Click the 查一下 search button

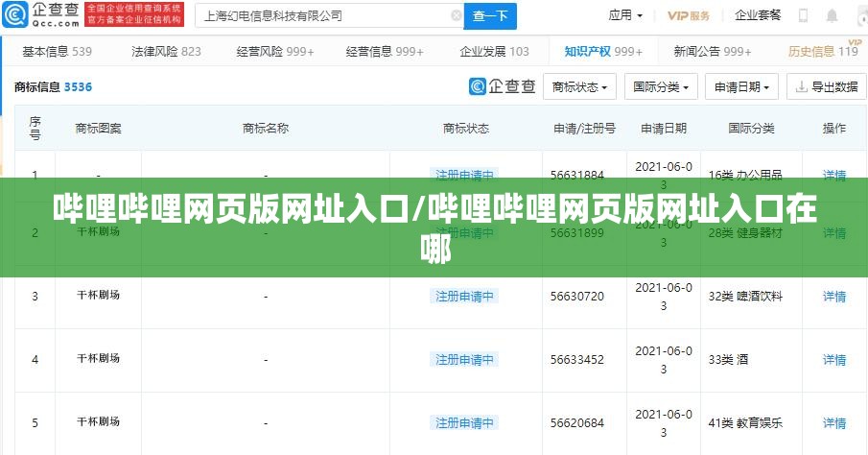click(490, 16)
